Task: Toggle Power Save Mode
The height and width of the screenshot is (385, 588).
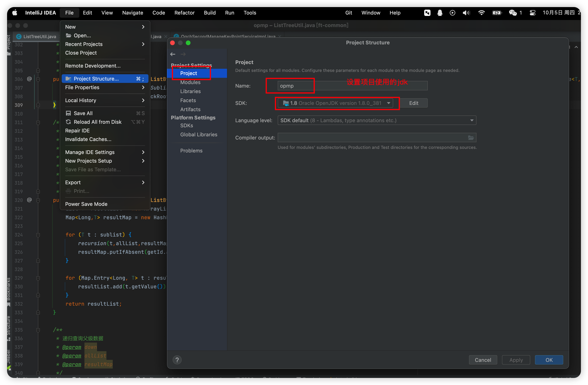Action: click(86, 204)
